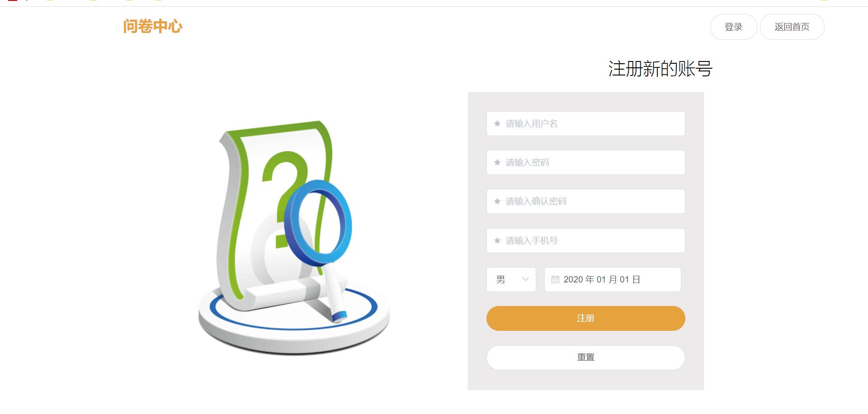Focus the 请输入用户名 username field
This screenshot has height=414, width=868.
pos(586,123)
